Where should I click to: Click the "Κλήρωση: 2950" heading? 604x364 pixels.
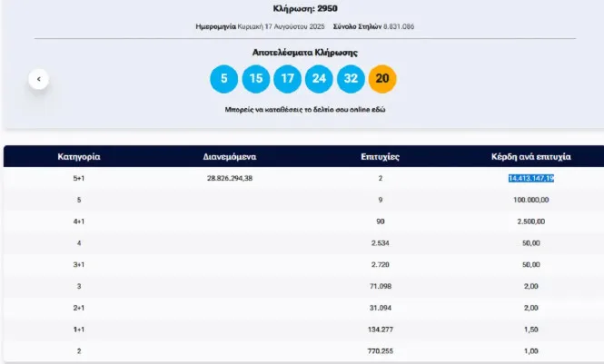(305, 8)
